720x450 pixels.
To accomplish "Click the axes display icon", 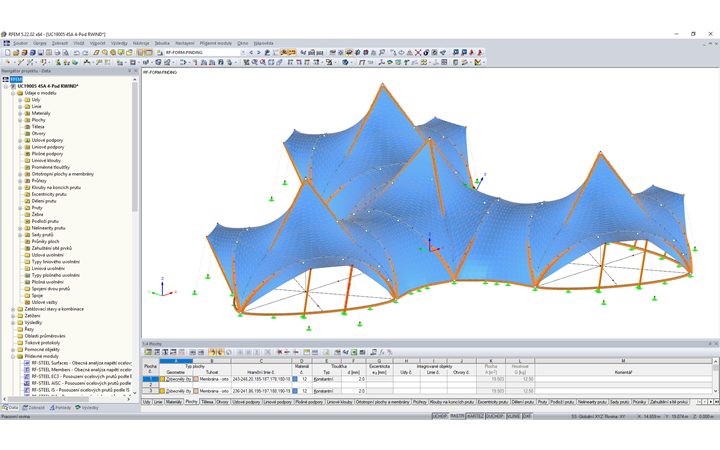I will [381, 62].
